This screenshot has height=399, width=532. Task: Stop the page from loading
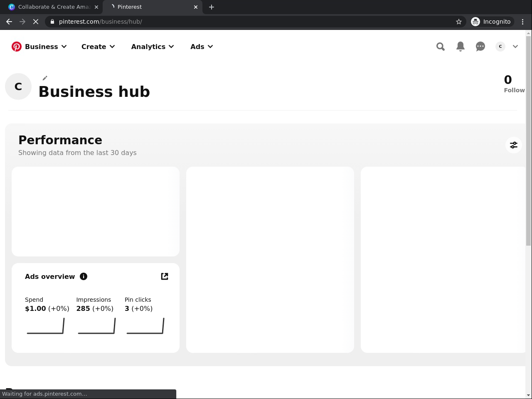36,22
